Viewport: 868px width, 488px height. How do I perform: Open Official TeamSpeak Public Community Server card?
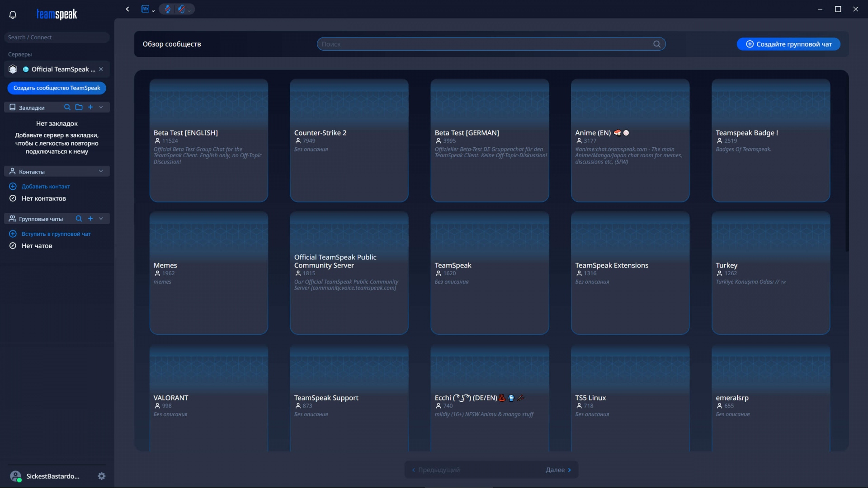[349, 273]
